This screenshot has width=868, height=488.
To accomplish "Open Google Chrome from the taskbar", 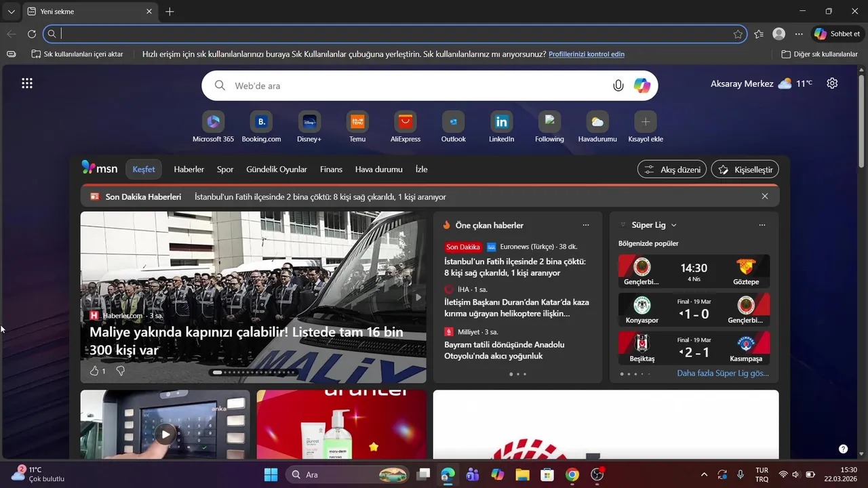I will 572,474.
